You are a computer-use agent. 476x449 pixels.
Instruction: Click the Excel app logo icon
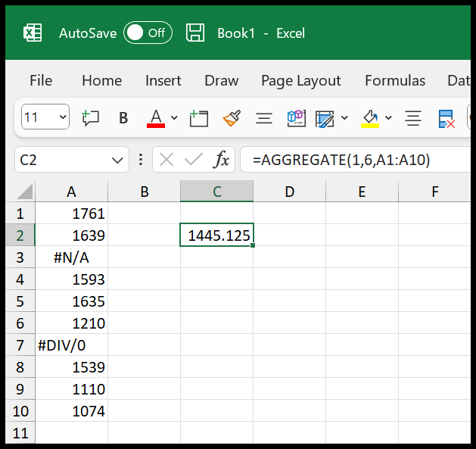coord(33,33)
